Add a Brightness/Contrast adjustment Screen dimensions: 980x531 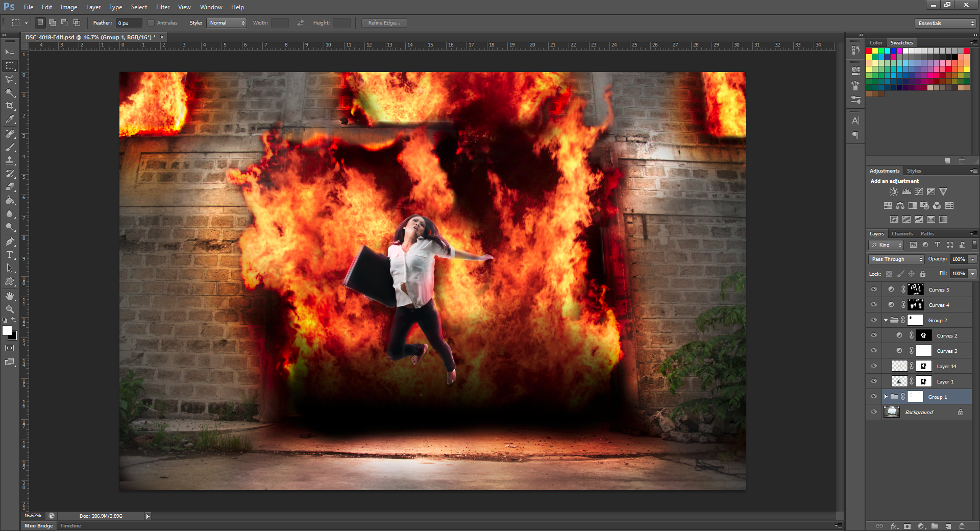tap(894, 192)
